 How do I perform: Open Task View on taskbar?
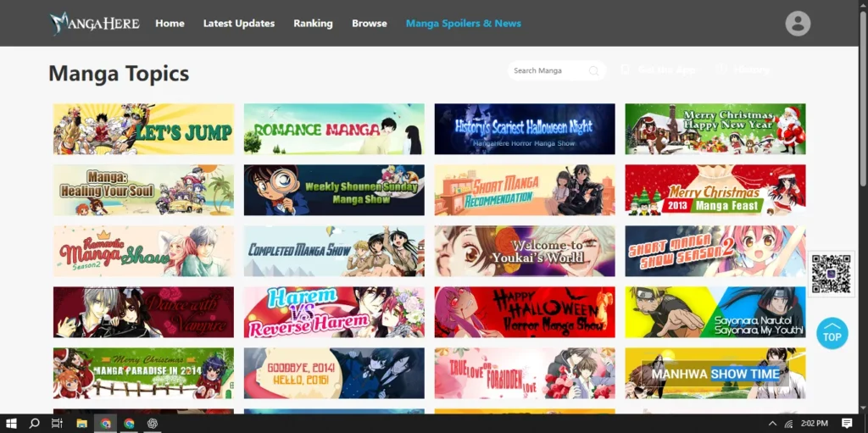(57, 423)
